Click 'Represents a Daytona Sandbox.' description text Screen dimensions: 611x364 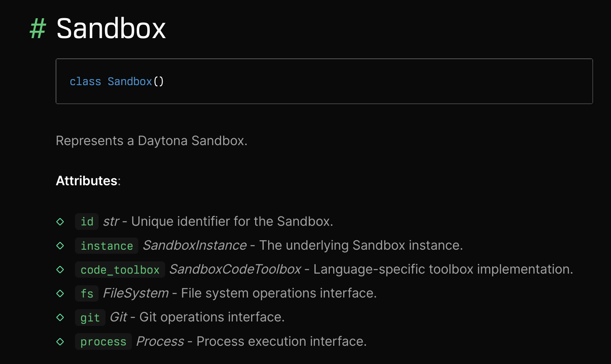(151, 141)
